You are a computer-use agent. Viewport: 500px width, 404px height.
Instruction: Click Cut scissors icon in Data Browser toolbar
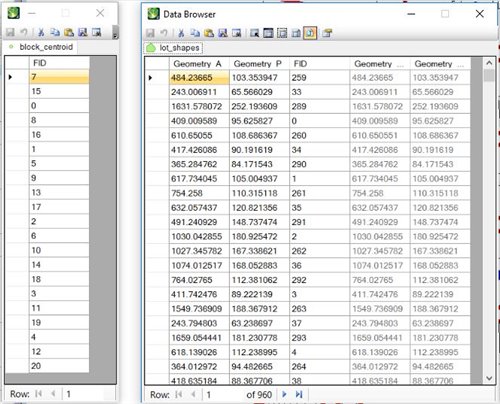[181, 33]
